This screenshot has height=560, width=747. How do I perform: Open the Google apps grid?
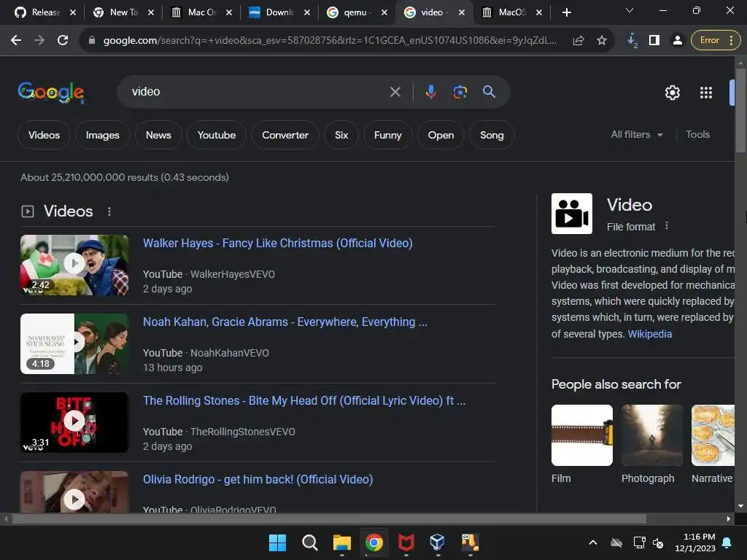tap(705, 93)
